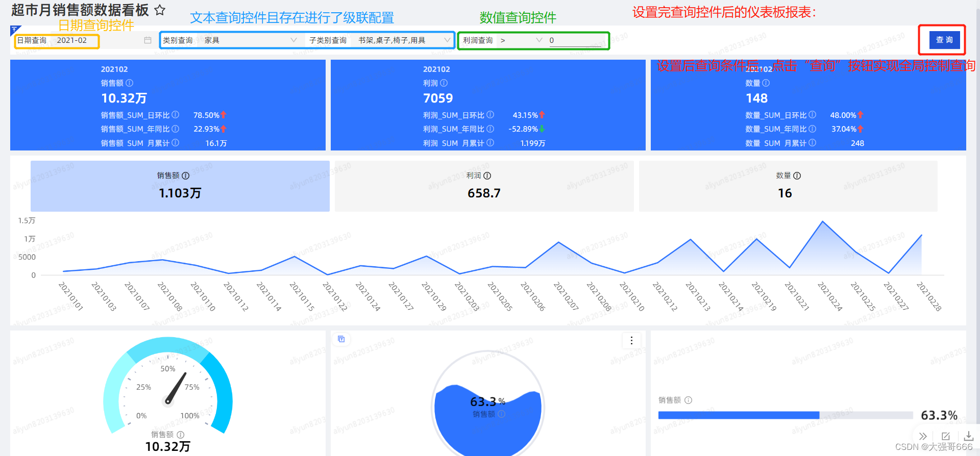
Task: Click the 37.04% 年同比 value
Action: (844, 129)
